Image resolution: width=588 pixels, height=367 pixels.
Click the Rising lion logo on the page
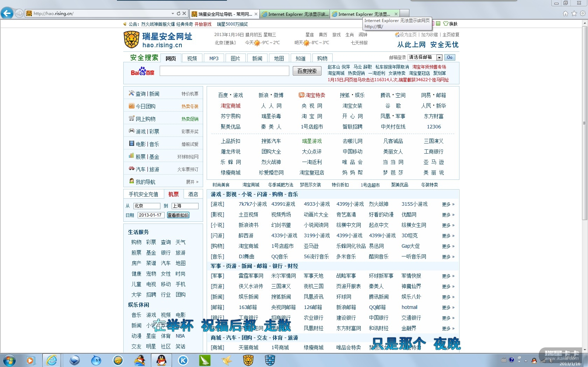tap(131, 40)
